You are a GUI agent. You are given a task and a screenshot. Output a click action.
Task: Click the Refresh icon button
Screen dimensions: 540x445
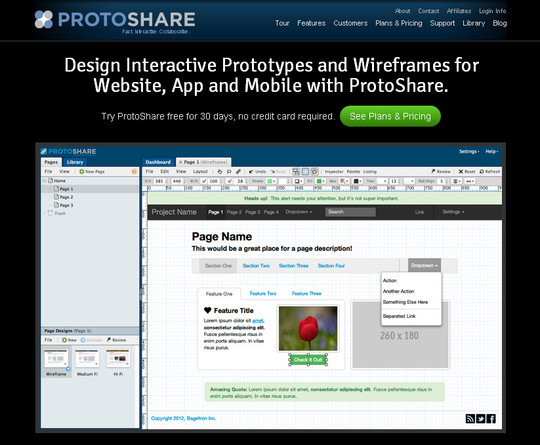[x=482, y=171]
